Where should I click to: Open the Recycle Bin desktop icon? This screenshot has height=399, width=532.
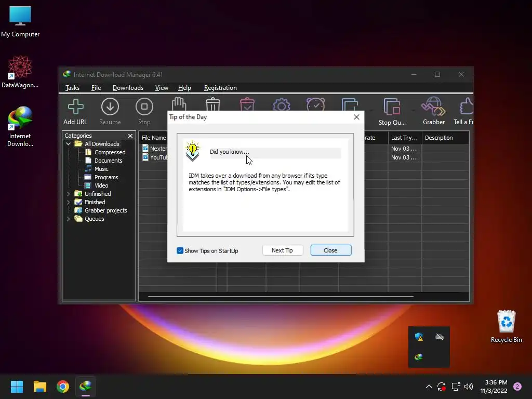point(506,326)
